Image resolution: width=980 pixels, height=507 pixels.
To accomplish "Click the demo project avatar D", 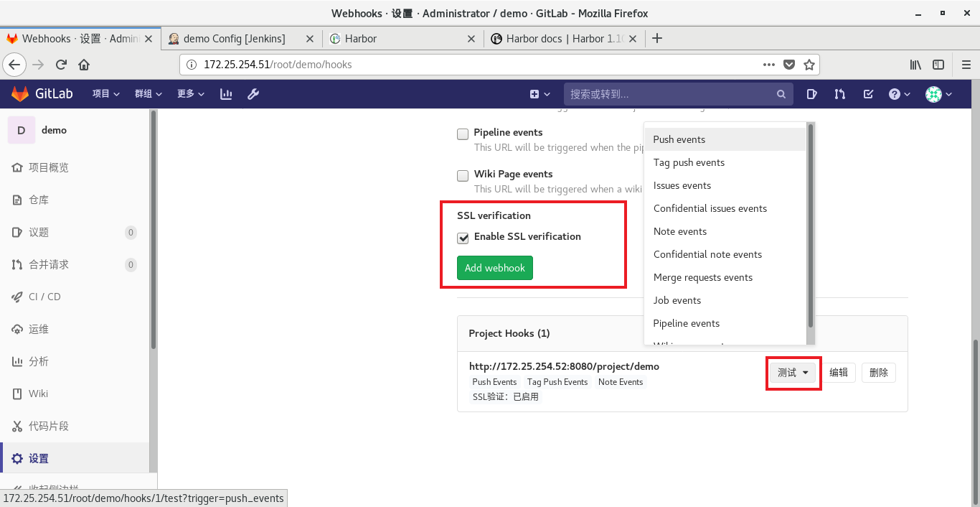I will click(21, 130).
